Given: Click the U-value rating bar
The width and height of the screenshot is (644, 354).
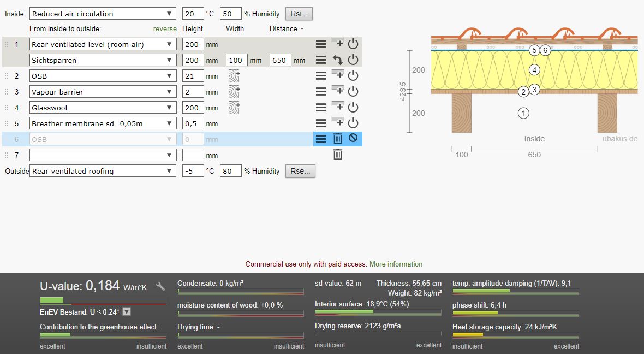Looking at the screenshot, I should pyautogui.click(x=103, y=300).
